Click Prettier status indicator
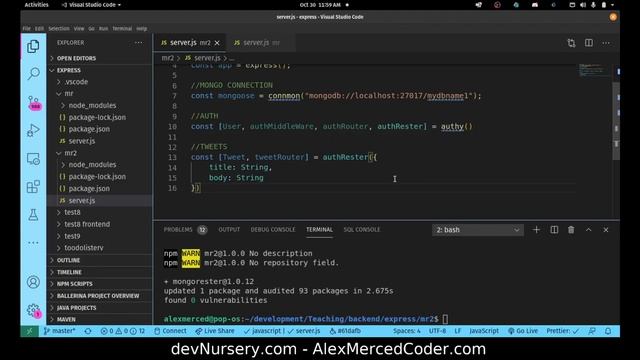640x360 pixels. [562, 331]
